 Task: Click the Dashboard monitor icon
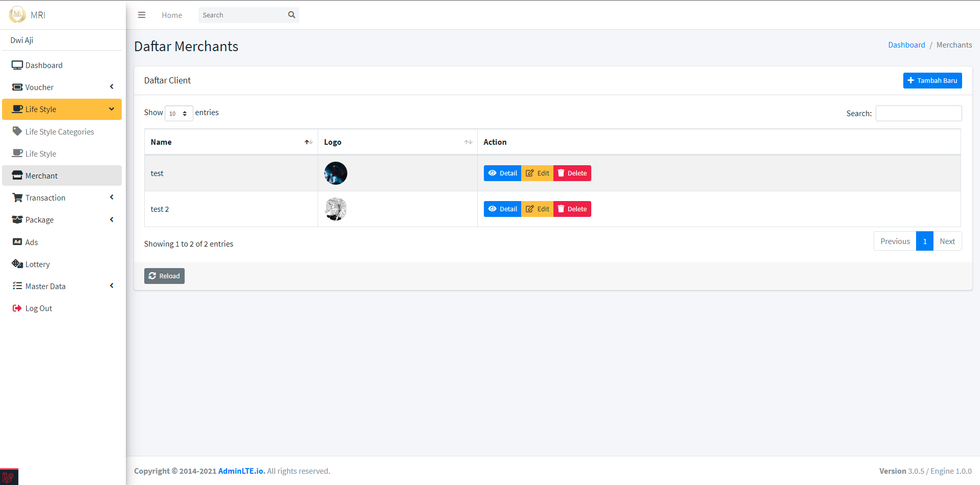(17, 65)
